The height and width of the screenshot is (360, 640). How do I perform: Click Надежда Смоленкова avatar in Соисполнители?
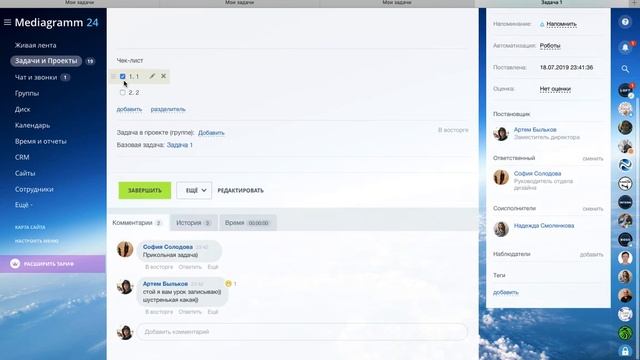point(501,229)
